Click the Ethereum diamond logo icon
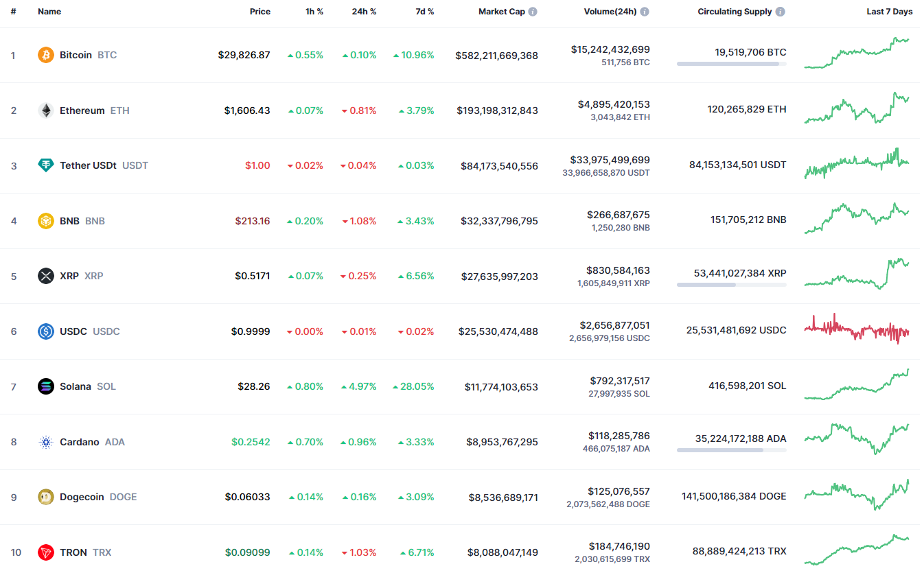The image size is (924, 573). click(46, 110)
